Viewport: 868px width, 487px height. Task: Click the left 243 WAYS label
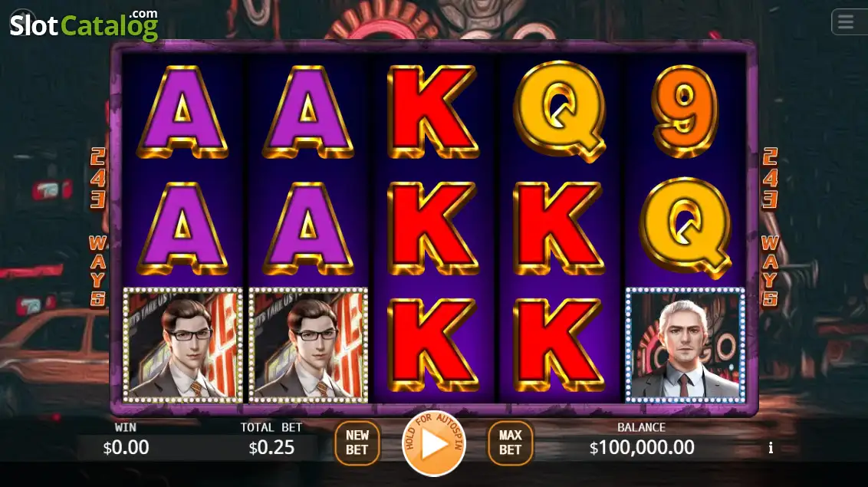click(x=98, y=227)
